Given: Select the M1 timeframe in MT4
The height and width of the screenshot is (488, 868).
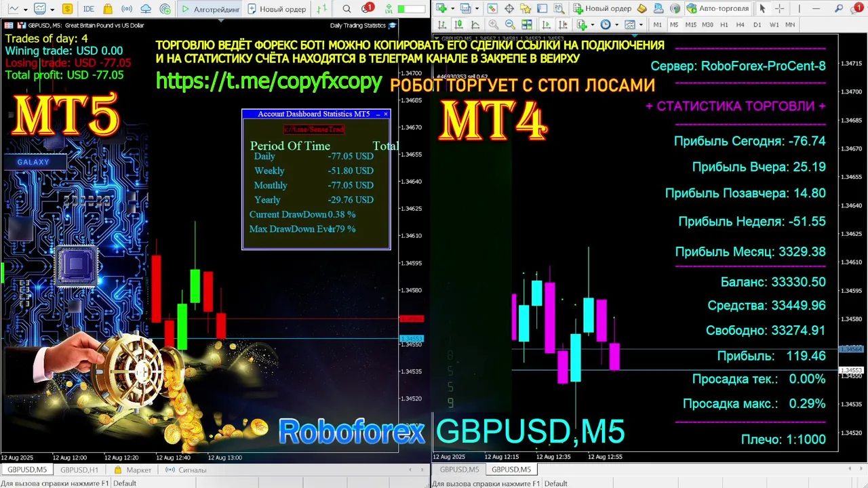Looking at the screenshot, I should pos(657,24).
